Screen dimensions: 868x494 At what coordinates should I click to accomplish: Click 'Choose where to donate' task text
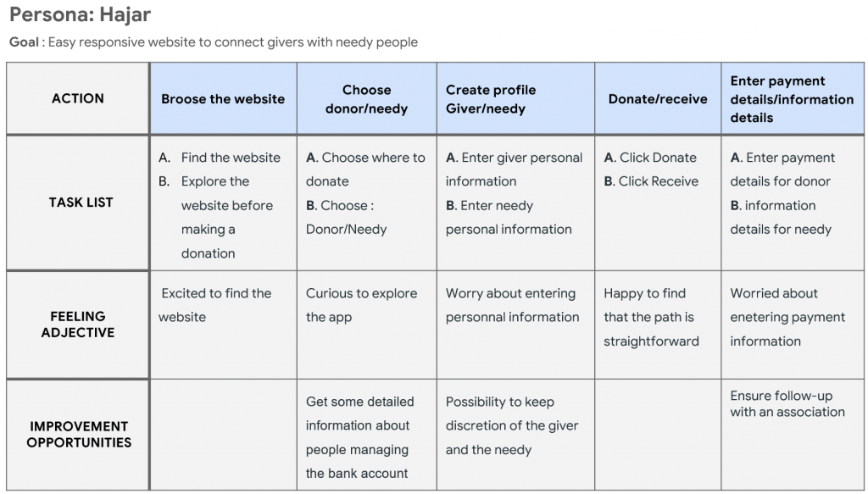[366, 169]
